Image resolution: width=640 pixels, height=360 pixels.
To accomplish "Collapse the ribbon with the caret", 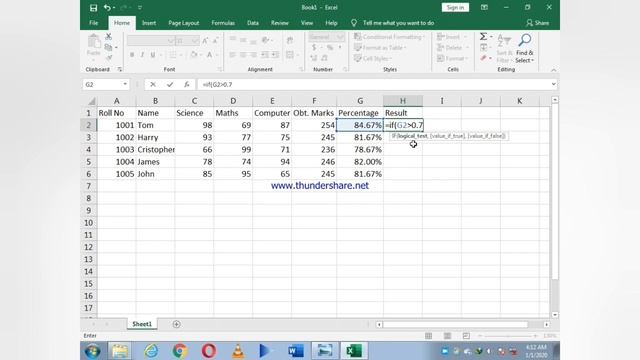I will click(553, 70).
